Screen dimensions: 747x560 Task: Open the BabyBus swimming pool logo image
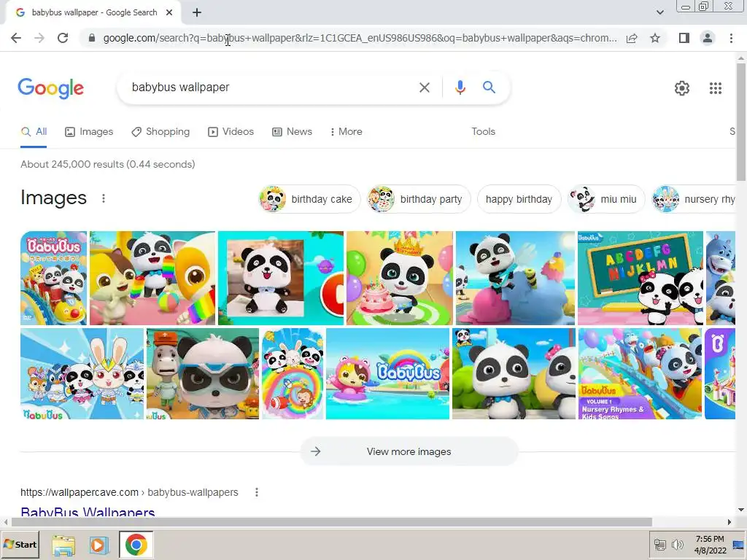[x=388, y=374]
